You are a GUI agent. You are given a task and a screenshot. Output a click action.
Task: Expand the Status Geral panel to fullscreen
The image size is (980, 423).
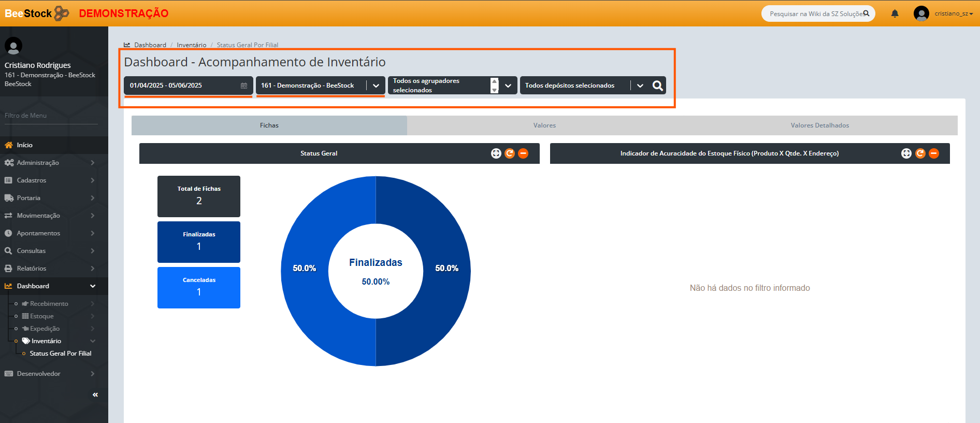pos(496,153)
